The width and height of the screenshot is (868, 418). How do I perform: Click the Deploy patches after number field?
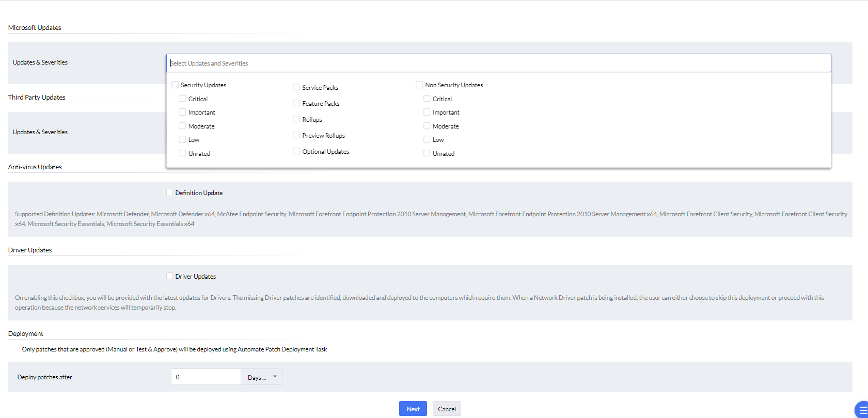click(x=206, y=377)
